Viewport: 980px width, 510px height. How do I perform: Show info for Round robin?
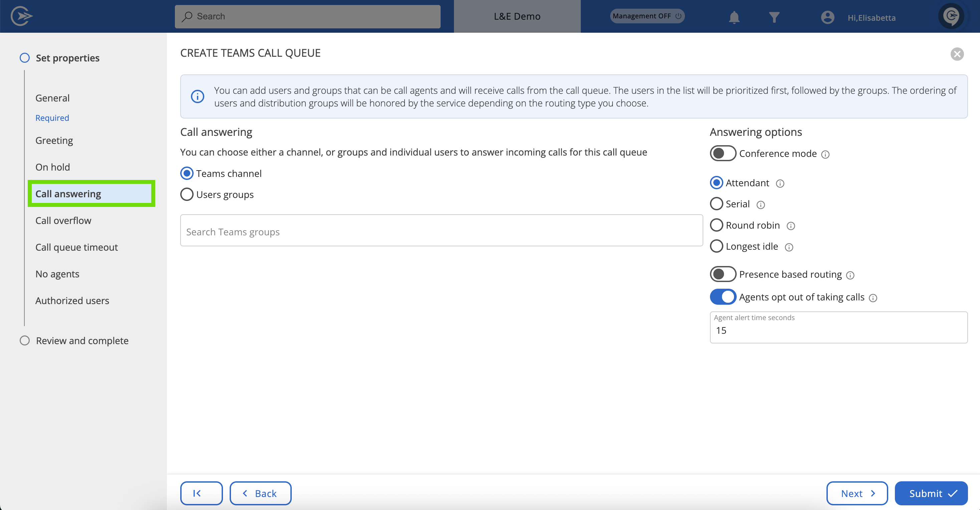[x=790, y=226]
